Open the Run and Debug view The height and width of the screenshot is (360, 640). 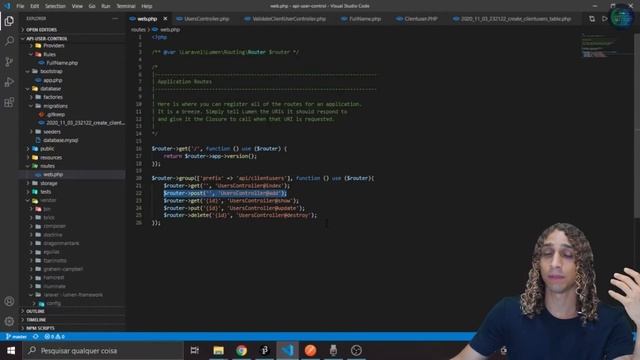coord(9,82)
